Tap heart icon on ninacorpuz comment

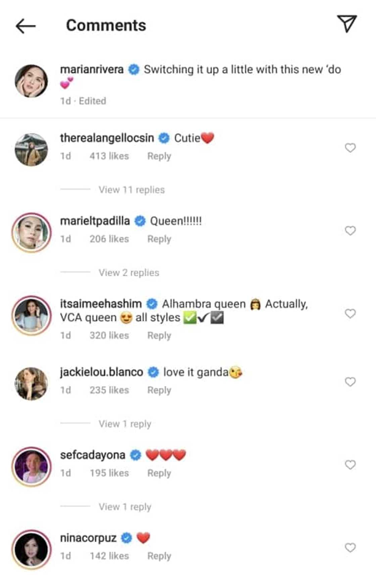[x=350, y=548]
